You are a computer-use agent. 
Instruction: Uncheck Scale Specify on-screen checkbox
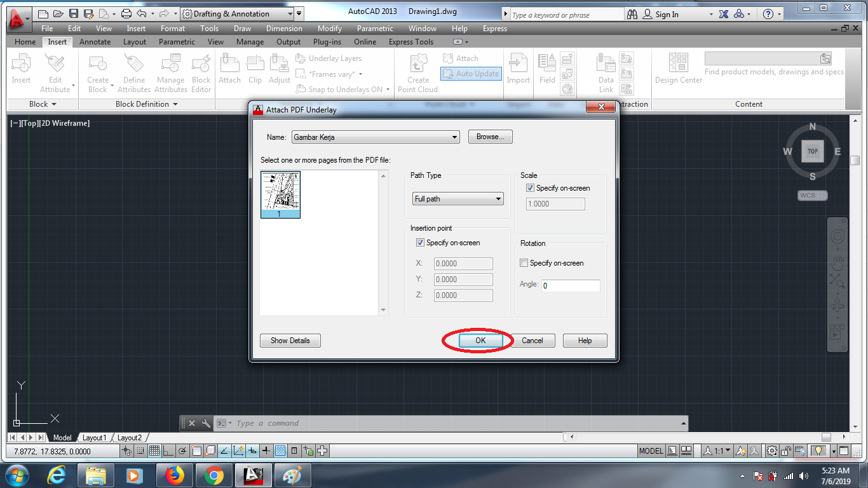click(x=531, y=188)
